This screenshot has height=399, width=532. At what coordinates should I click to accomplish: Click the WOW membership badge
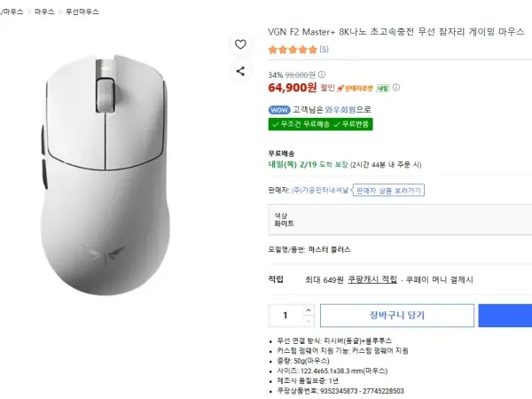pos(278,110)
